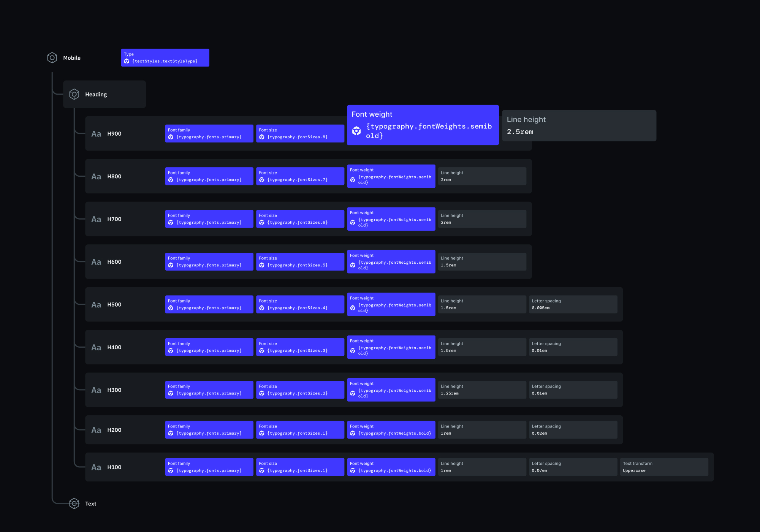
Task: Select the Uppercase text transform value for H100
Action: (x=664, y=467)
